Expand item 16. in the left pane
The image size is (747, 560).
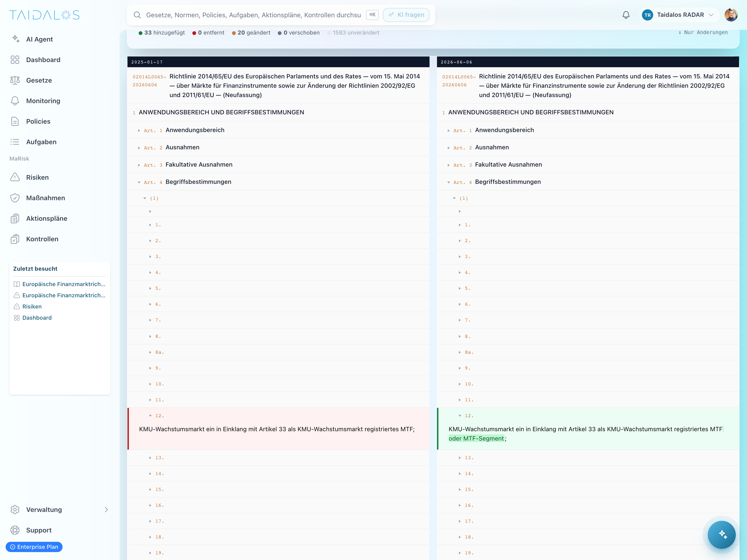point(150,506)
